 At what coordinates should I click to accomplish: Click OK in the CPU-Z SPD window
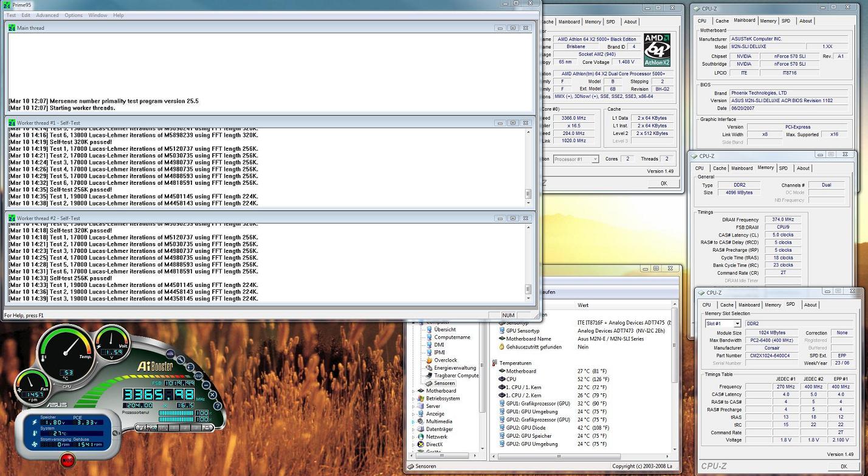coord(844,466)
